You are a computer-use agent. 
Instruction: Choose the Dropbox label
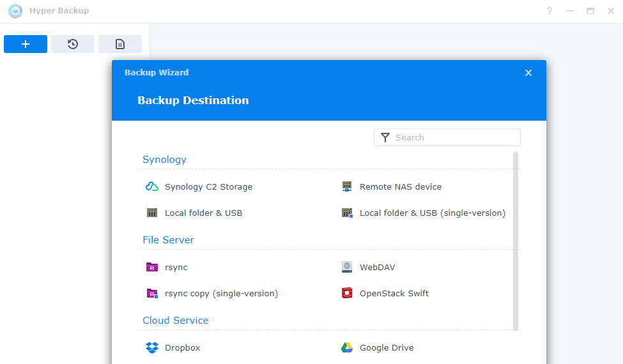pyautogui.click(x=182, y=348)
